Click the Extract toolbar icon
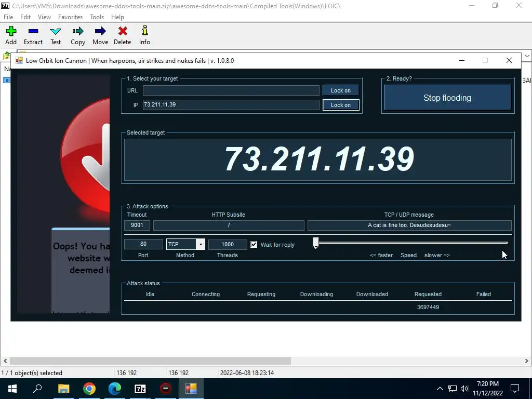The width and height of the screenshot is (532, 399). [x=33, y=31]
